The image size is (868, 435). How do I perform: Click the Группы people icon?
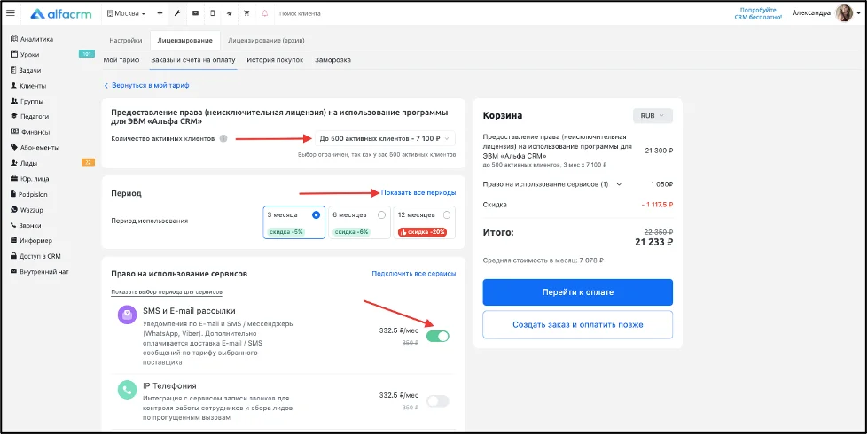click(14, 101)
